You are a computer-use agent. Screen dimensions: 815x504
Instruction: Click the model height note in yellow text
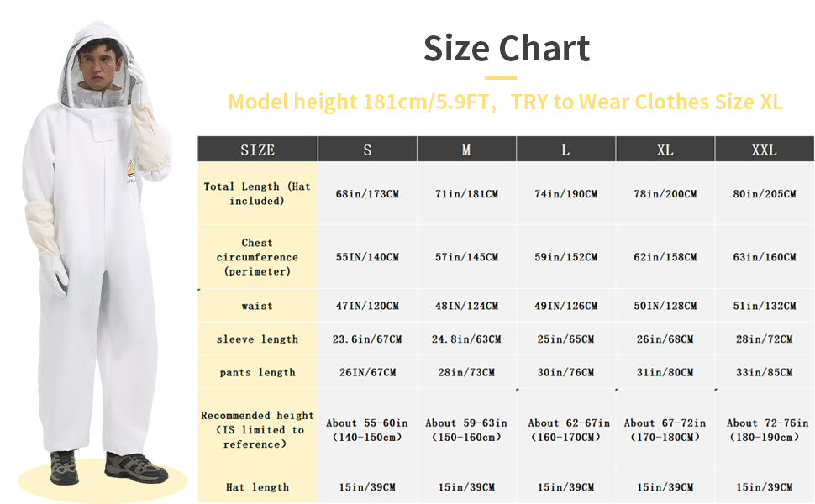pyautogui.click(x=505, y=102)
